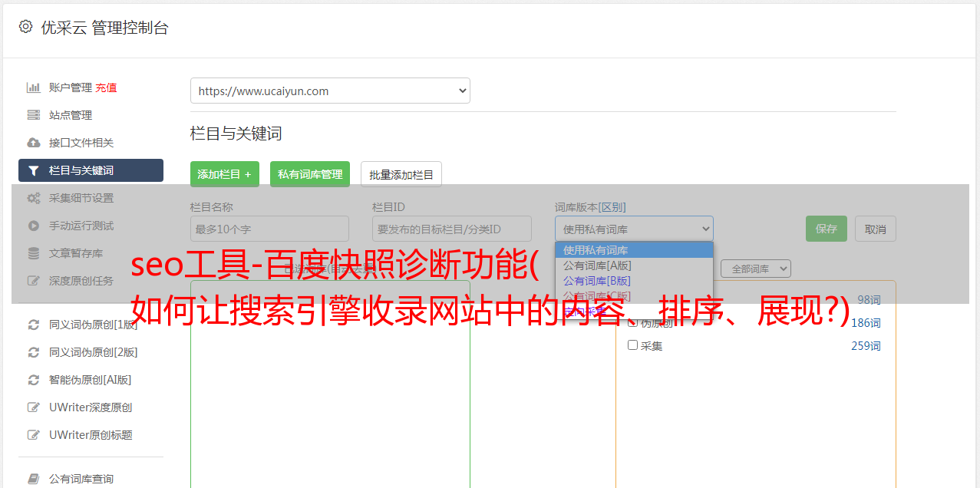
Task: Open 采集细节设置 via its gears icon
Action: coord(34,198)
